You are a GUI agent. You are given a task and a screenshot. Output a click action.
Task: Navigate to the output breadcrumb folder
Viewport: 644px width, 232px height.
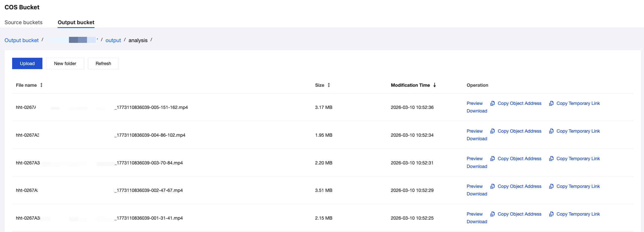coord(113,40)
